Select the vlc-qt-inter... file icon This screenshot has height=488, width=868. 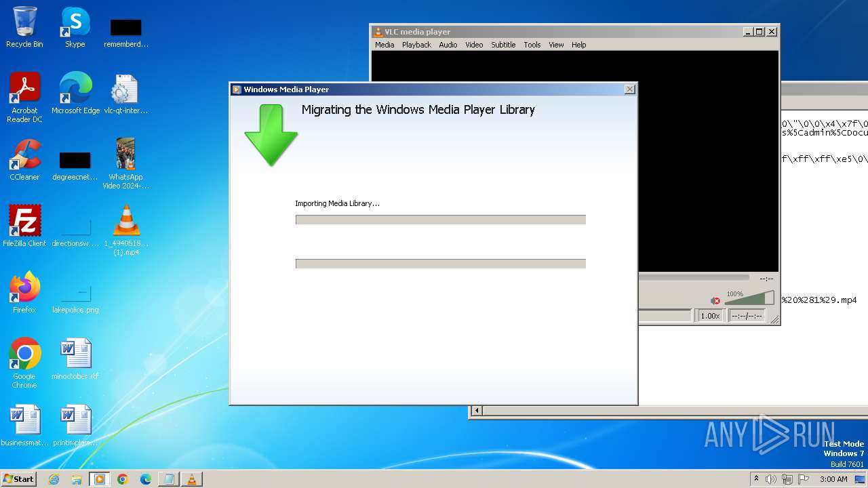[125, 94]
